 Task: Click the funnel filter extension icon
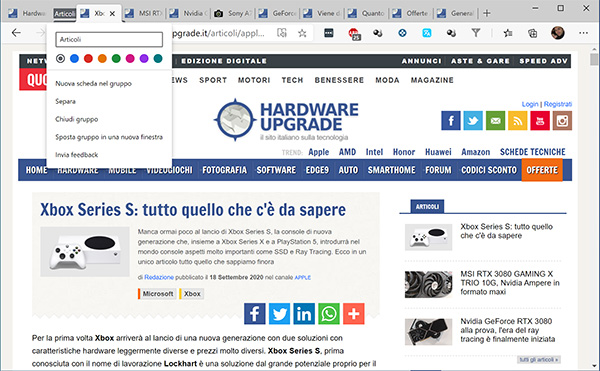(476, 33)
